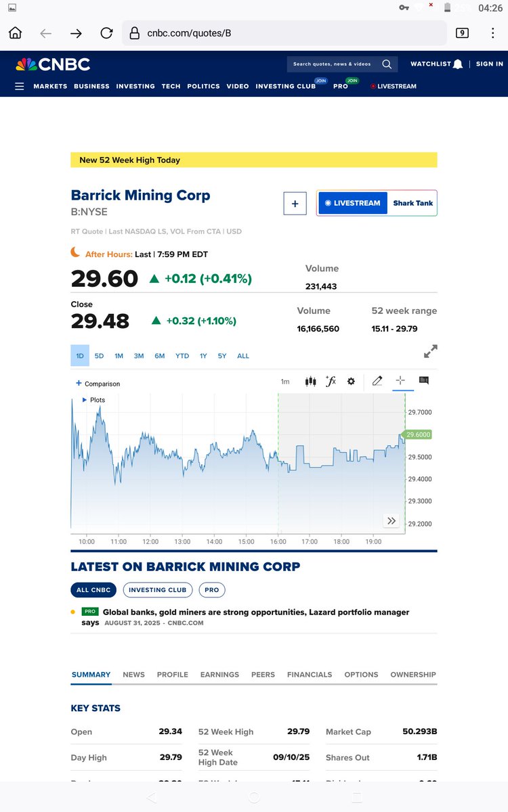This screenshot has height=812, width=508.
Task: Select the YTD chart range
Action: 182,356
